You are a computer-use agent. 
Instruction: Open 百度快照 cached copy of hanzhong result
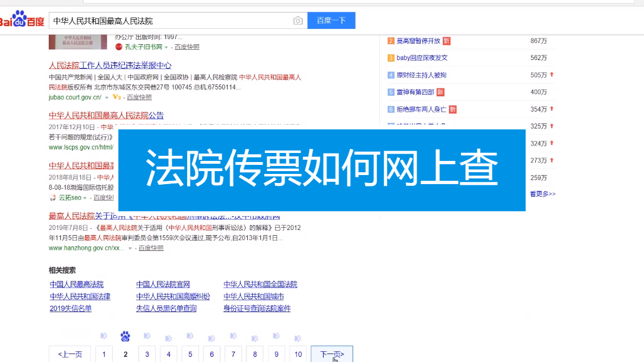point(150,248)
